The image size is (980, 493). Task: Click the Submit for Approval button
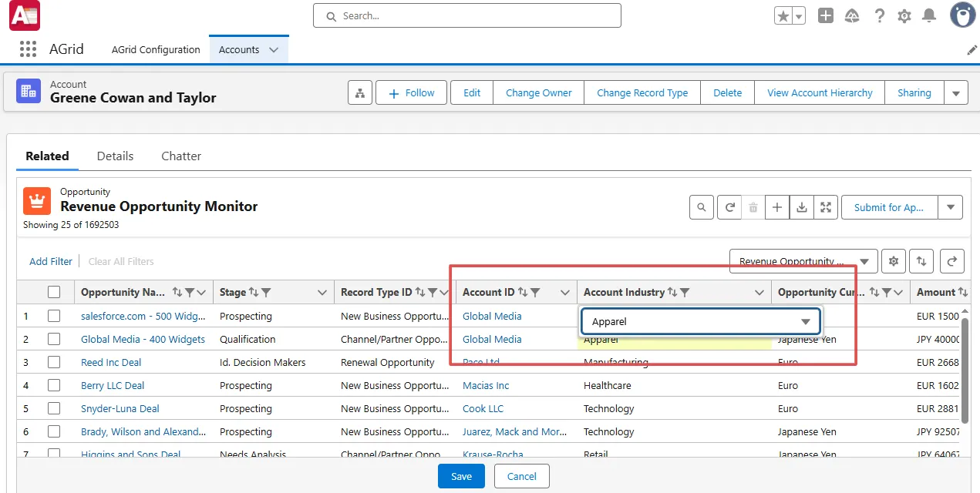coord(889,207)
